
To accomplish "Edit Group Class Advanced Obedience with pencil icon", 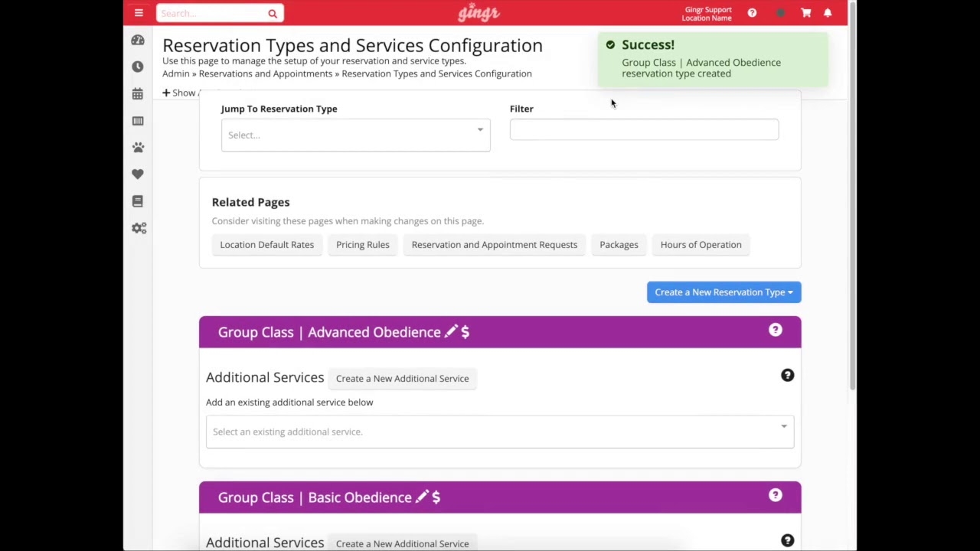I will pyautogui.click(x=450, y=331).
